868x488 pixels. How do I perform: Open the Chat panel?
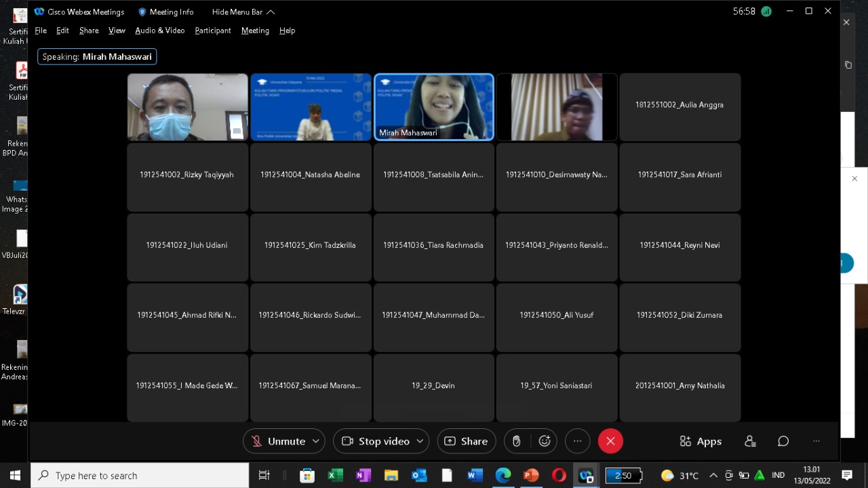783,441
